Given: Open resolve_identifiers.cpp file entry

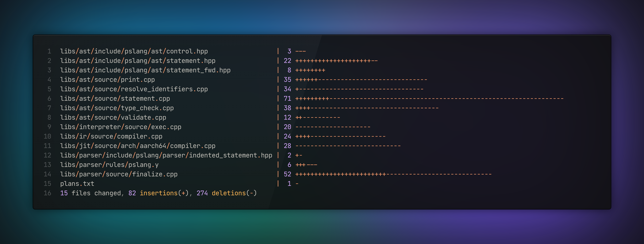Looking at the screenshot, I should [134, 89].
